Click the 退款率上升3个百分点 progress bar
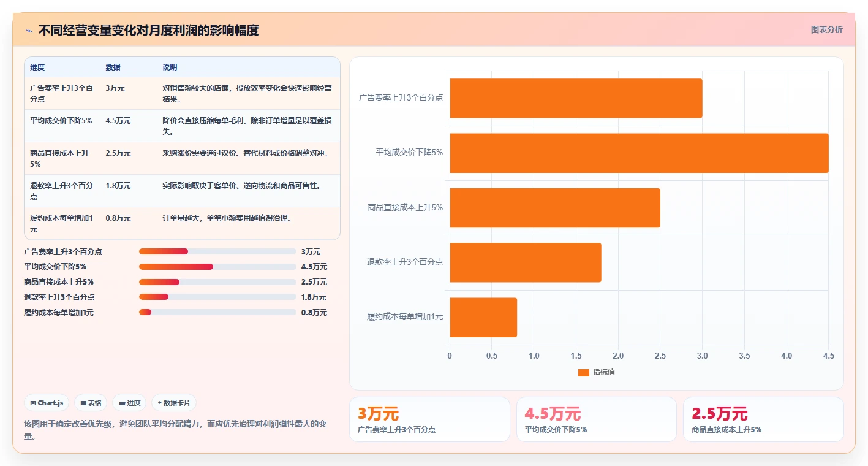868x466 pixels. (217, 297)
